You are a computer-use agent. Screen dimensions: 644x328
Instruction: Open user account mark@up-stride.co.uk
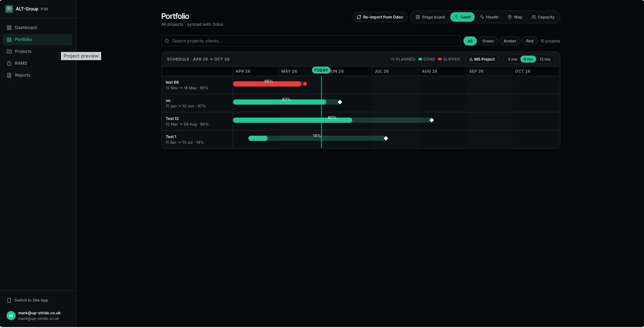[x=38, y=316]
